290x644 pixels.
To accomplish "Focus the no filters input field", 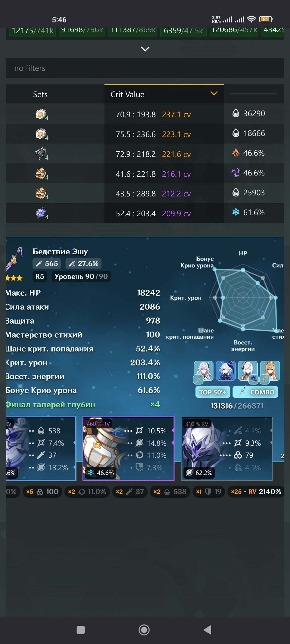I will 145,68.
